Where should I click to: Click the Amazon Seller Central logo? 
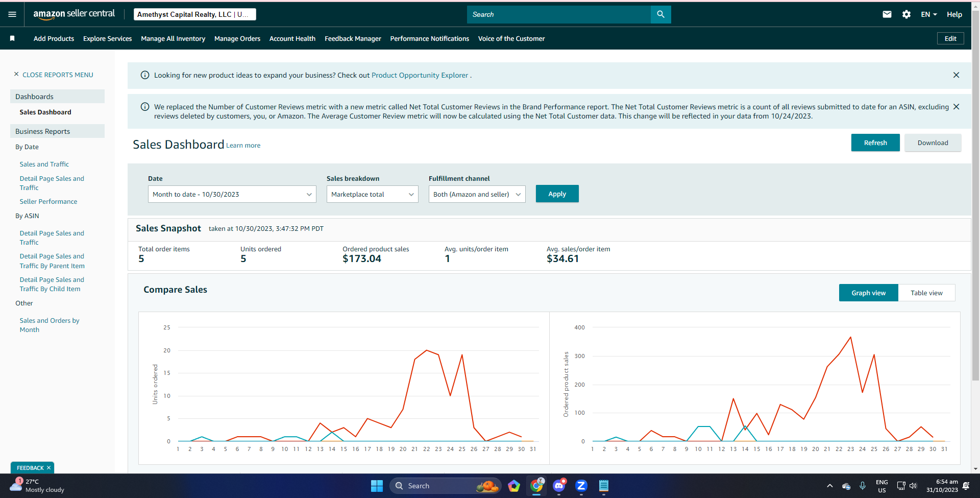(74, 14)
